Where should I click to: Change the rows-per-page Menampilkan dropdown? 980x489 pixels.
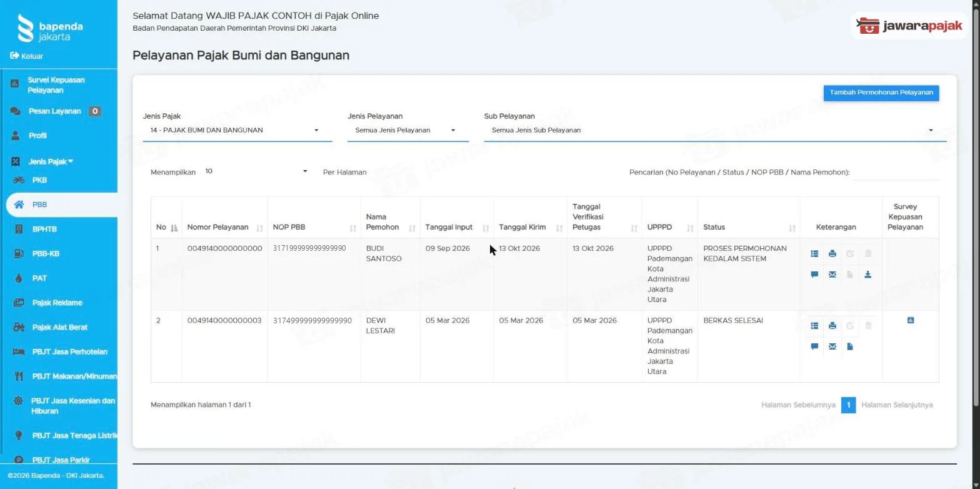tap(256, 171)
